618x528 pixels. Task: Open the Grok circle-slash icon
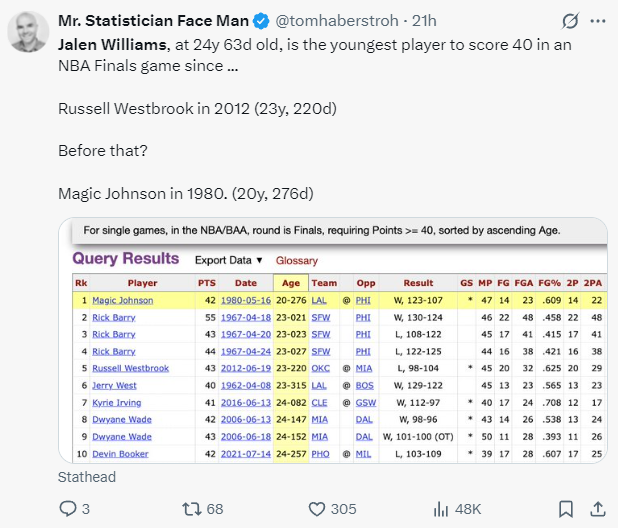tap(570, 20)
